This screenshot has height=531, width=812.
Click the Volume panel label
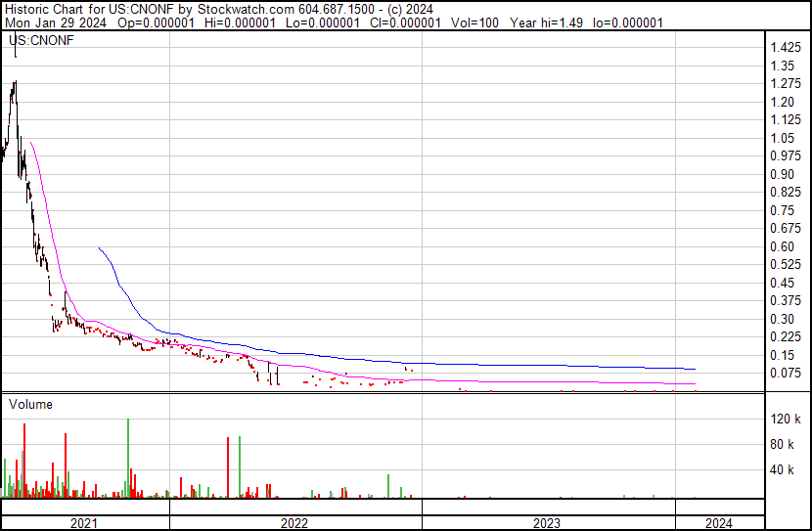coord(30,404)
